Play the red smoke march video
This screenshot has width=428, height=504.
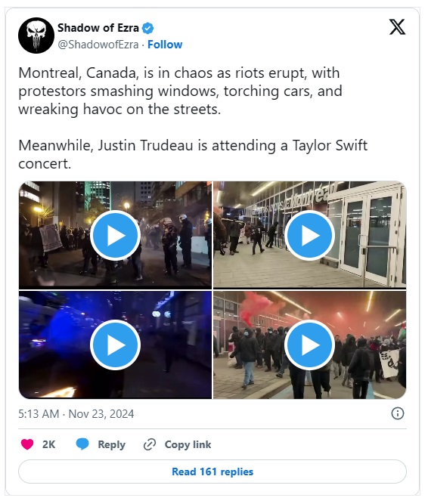310,345
